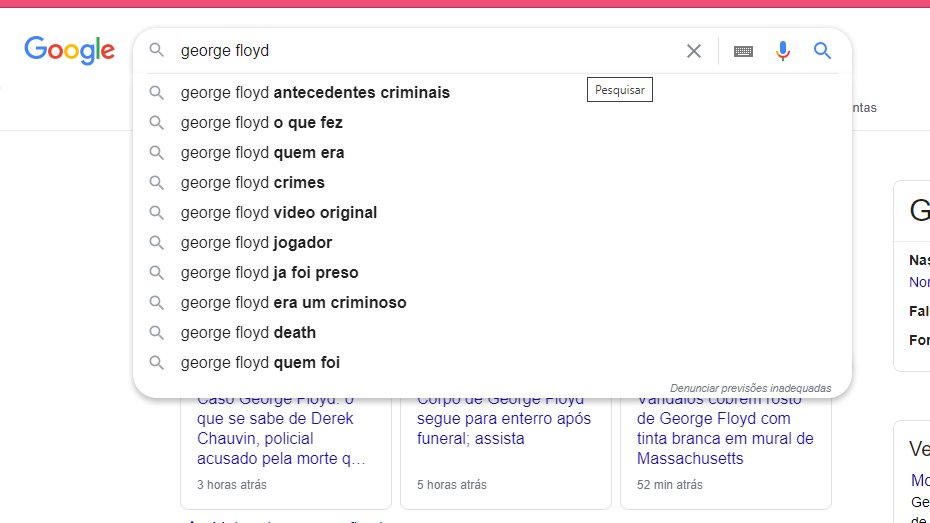This screenshot has height=523, width=930.
Task: Click magnifier icon beside "antecedentes criminais" suggestion
Action: (157, 93)
